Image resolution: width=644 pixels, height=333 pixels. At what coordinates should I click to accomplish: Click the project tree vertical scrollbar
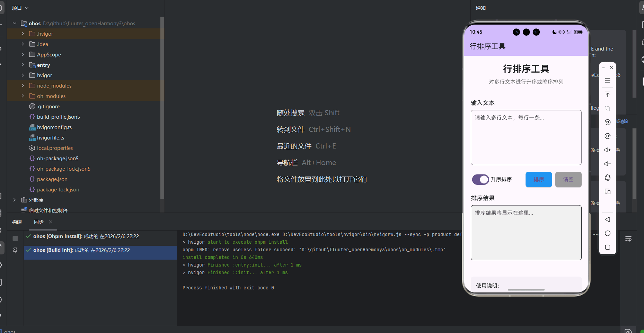point(162,107)
